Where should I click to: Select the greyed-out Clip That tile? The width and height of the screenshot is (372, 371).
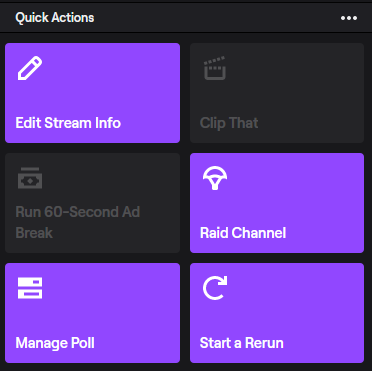(277, 93)
